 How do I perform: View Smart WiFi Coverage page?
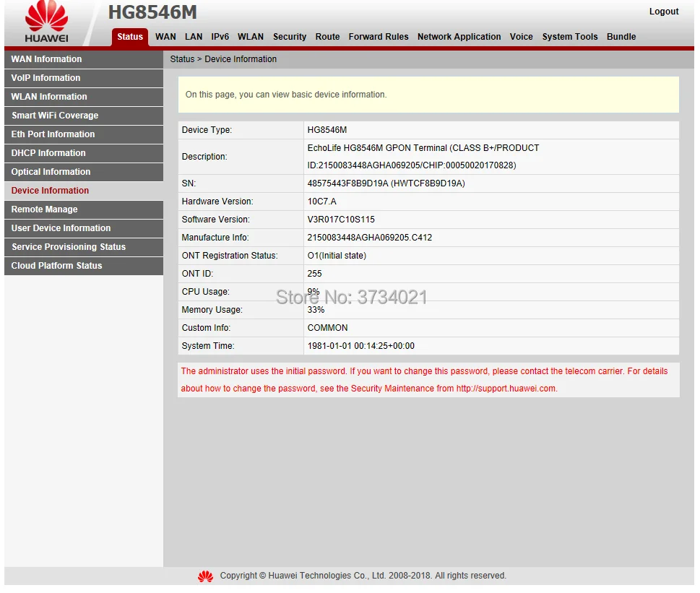pos(84,116)
